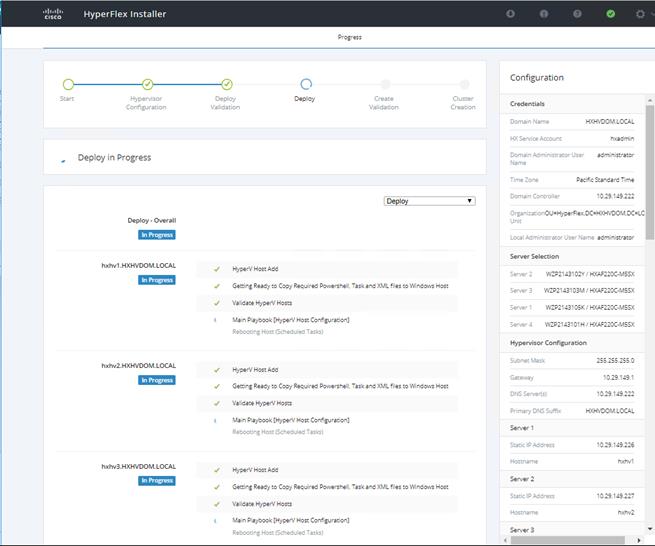The height and width of the screenshot is (546, 655).
Task: Click the Hypervisor Configuration step label
Action: coord(146,103)
